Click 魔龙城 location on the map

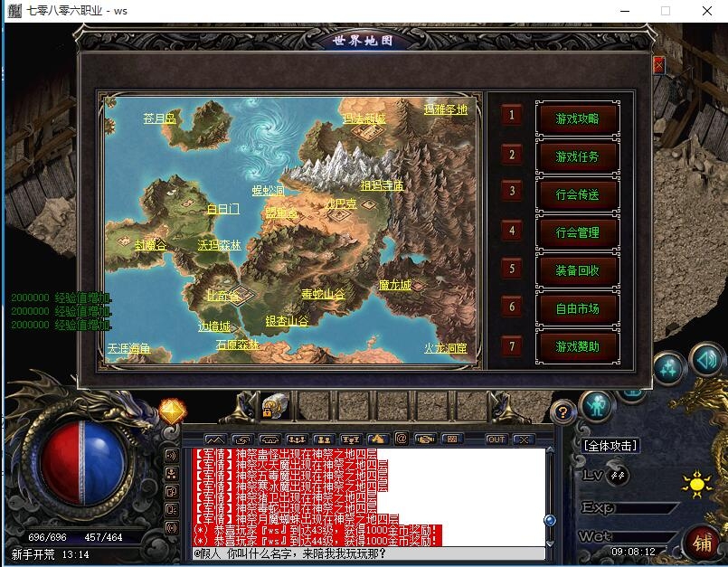pos(394,286)
